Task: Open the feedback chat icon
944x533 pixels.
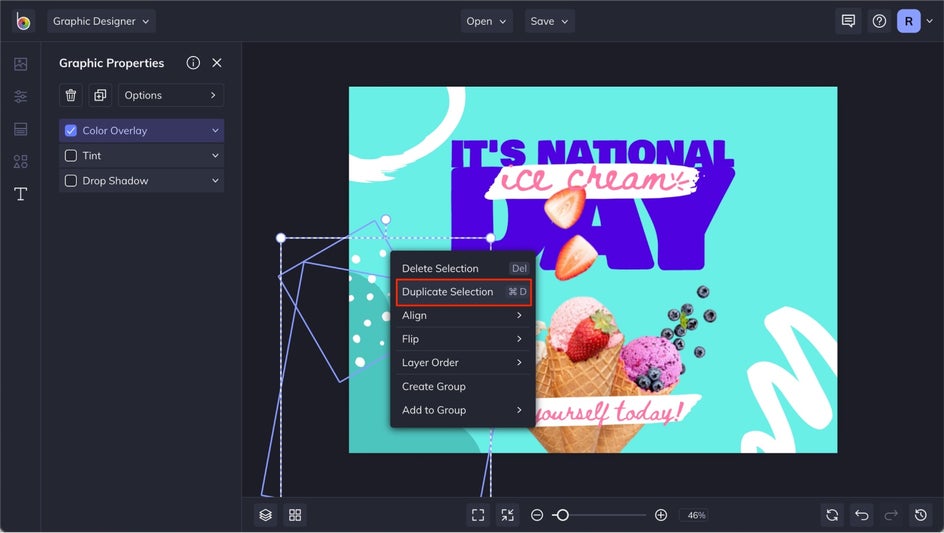Action: pyautogui.click(x=848, y=21)
